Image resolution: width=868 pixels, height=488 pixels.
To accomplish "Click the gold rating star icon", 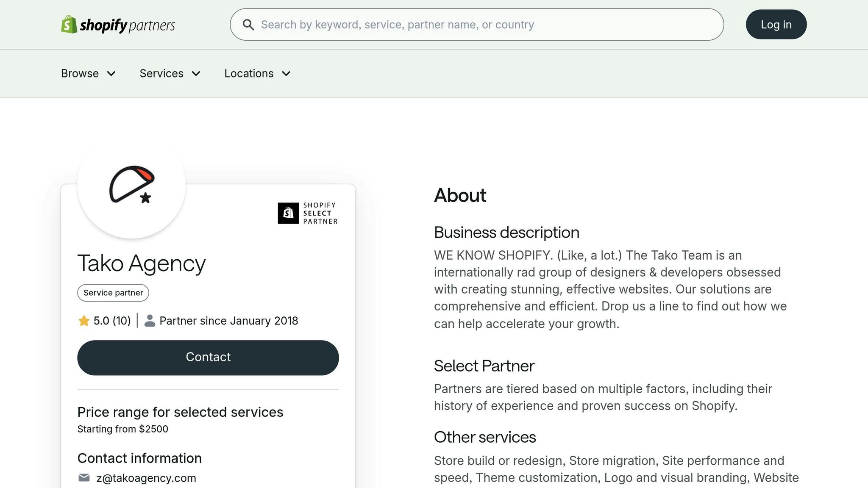I will 84,321.
